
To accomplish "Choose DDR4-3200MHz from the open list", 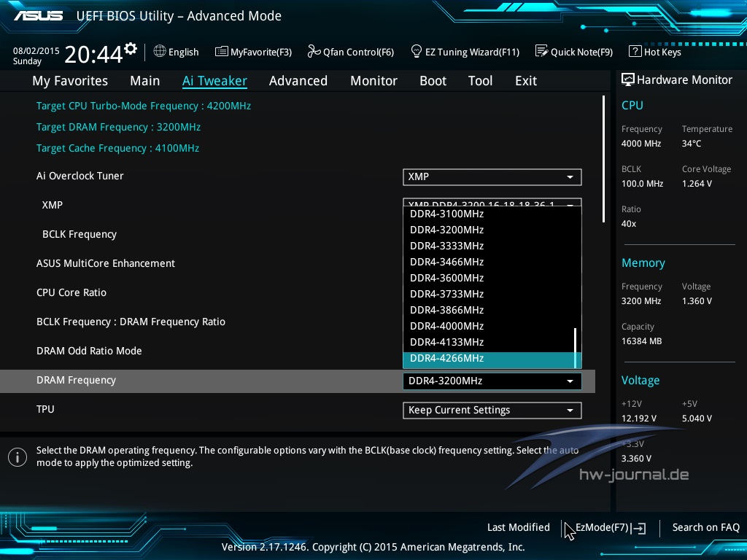I will pos(489,230).
